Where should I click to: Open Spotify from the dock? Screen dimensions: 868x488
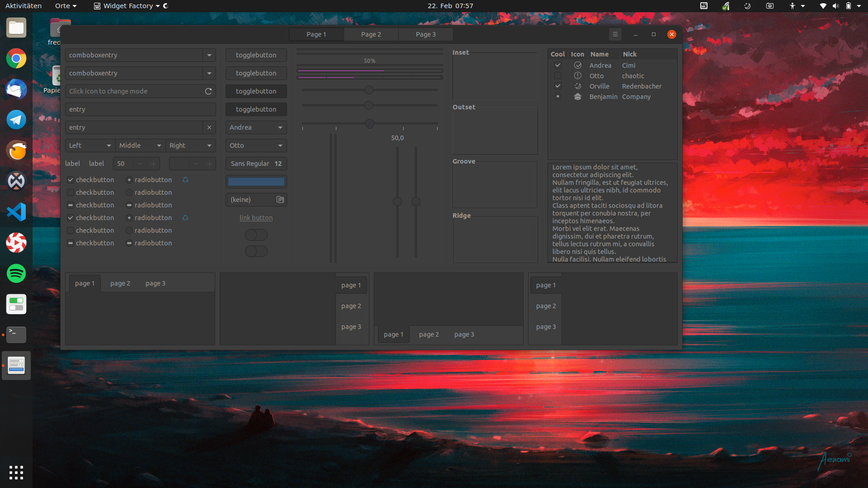pos(16,273)
